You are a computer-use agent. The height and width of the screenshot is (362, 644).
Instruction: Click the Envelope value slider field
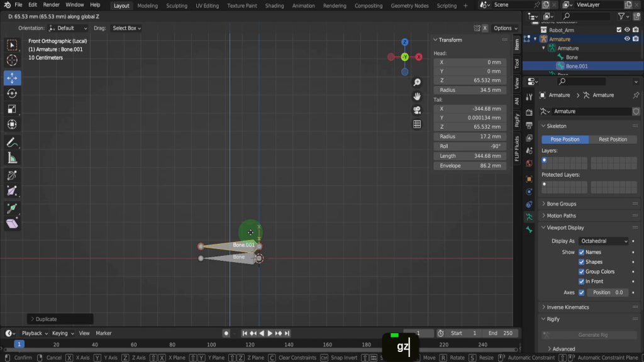pos(470,166)
